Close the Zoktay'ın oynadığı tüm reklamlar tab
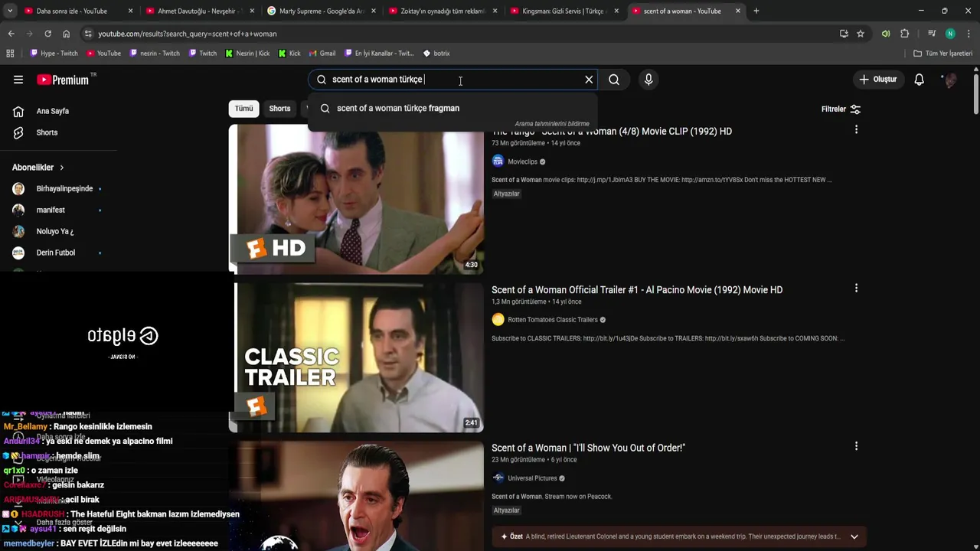 (495, 11)
